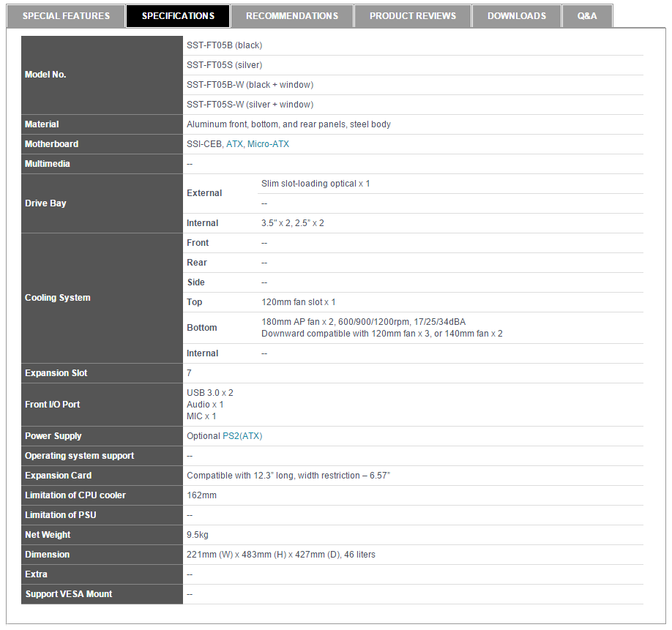672x630 pixels.
Task: Click the Aluminum front, bottom, rear panels text
Action: 289,124
